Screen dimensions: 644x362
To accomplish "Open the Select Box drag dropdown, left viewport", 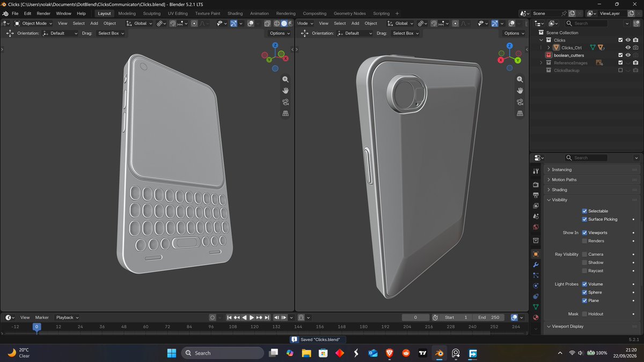I will (111, 33).
